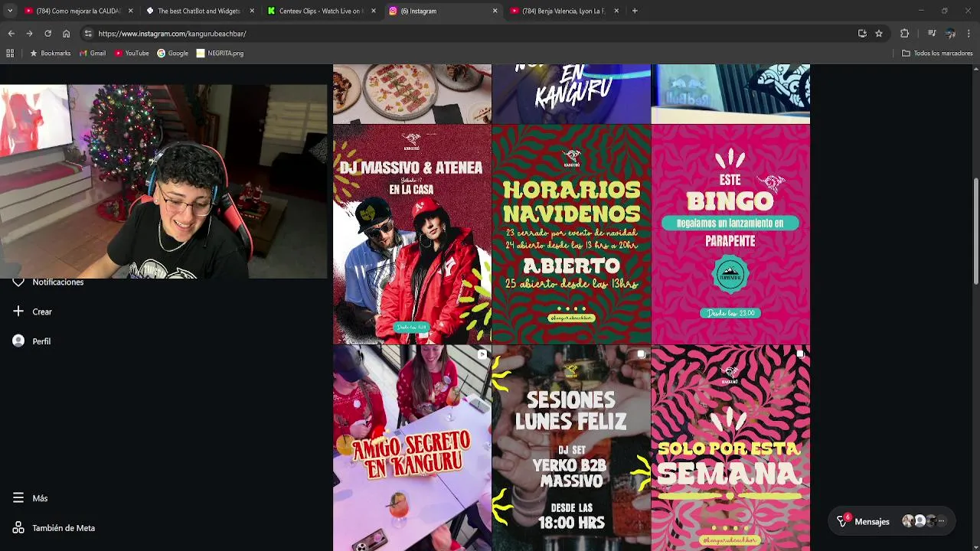Image resolution: width=980 pixels, height=551 pixels.
Task: Switch to the Benja Valencia YouTube tab
Action: [563, 11]
